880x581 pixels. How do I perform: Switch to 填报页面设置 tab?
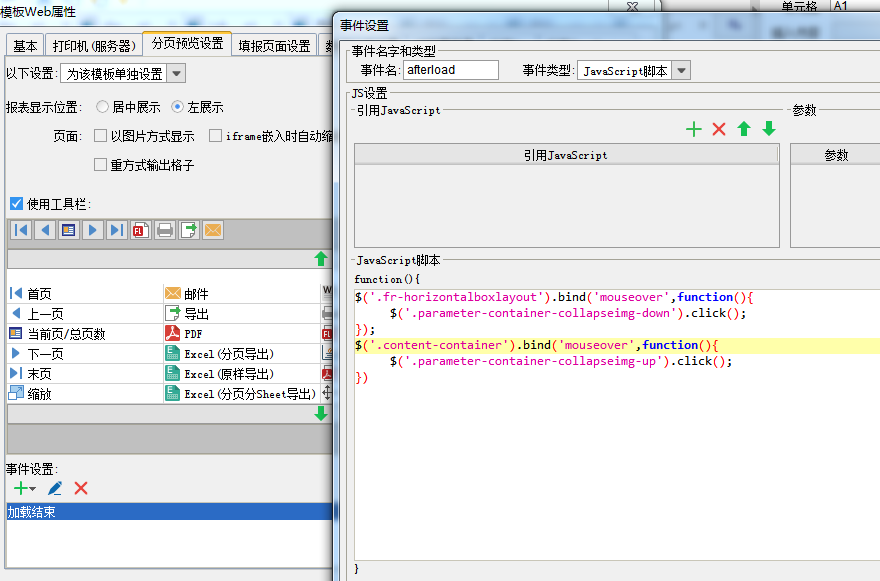tap(274, 46)
